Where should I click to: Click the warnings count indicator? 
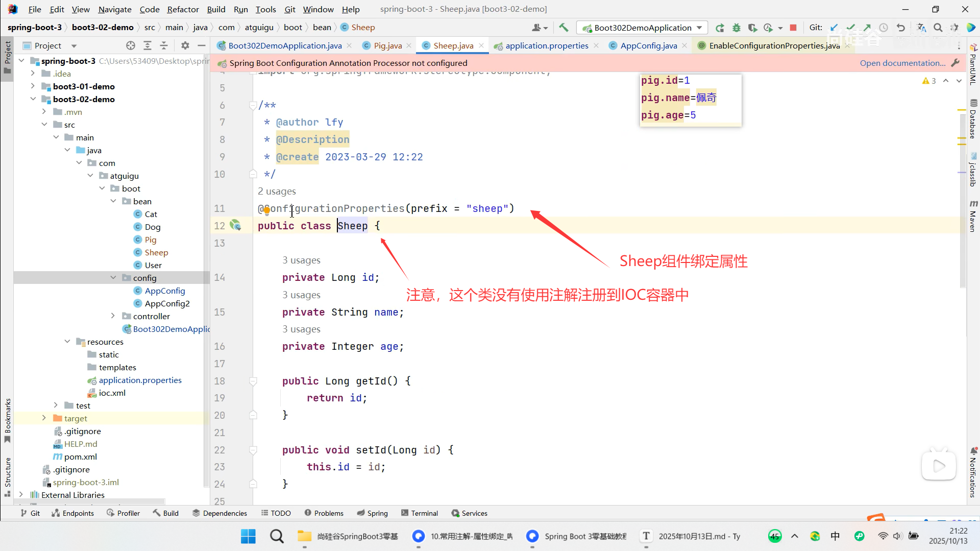pyautogui.click(x=929, y=81)
